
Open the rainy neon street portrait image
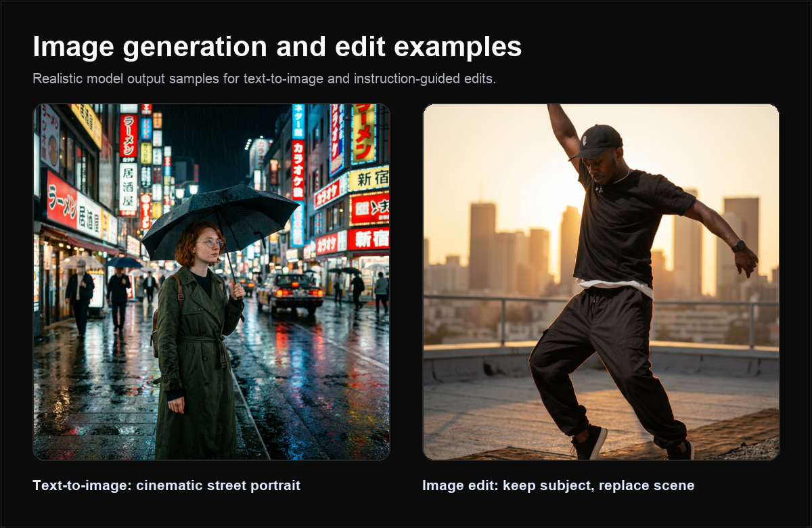pos(211,282)
